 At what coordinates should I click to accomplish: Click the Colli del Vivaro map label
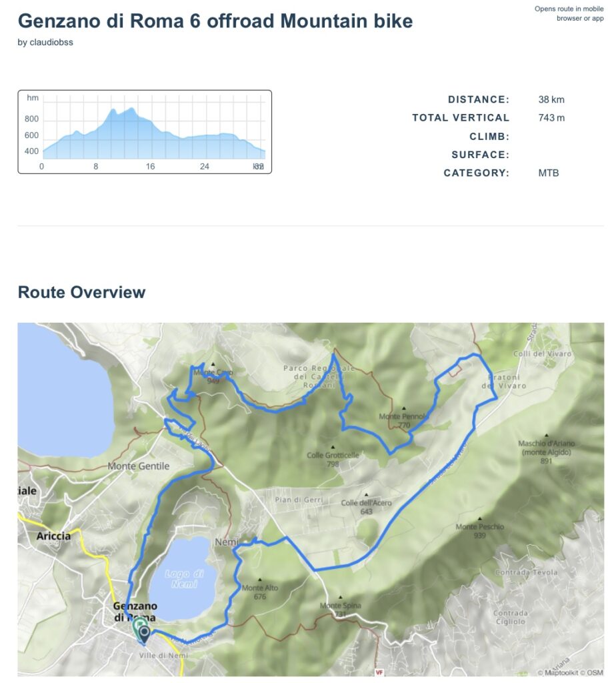(543, 354)
